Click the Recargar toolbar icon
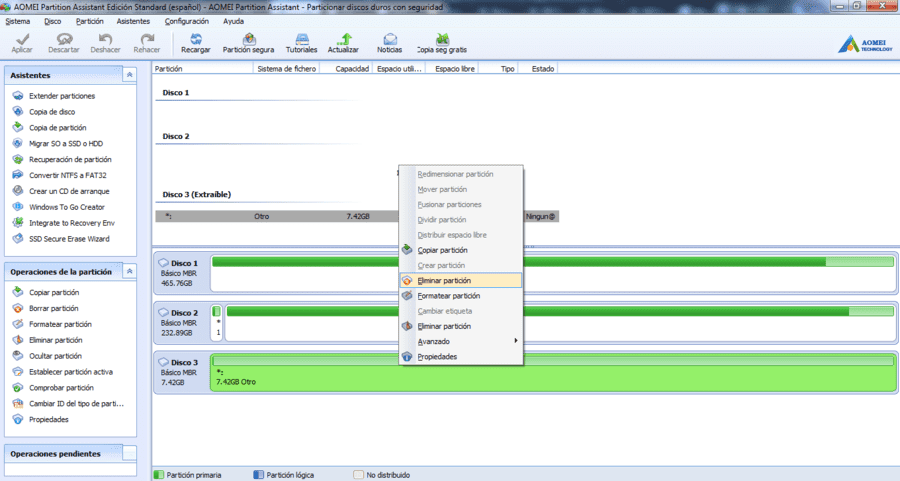 click(195, 43)
